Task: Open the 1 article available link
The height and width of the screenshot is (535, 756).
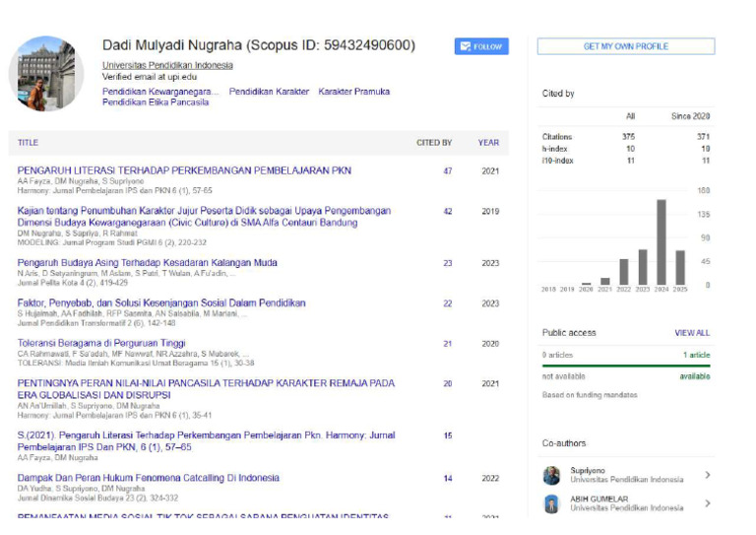Action: click(696, 355)
